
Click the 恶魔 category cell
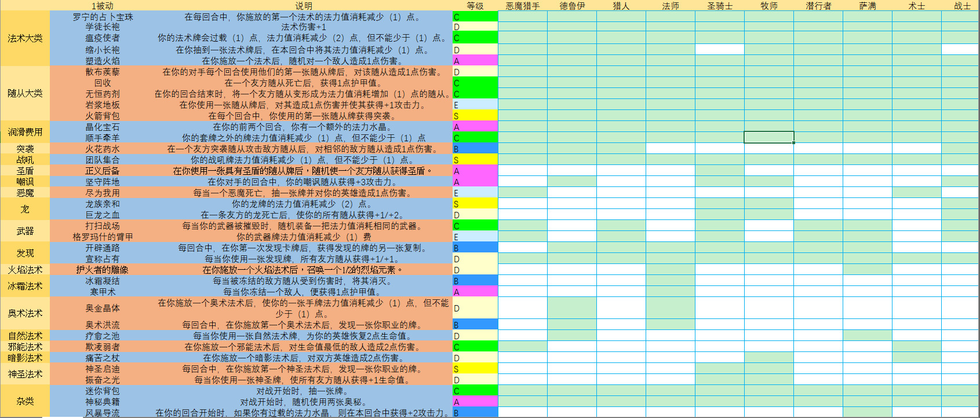(25, 193)
